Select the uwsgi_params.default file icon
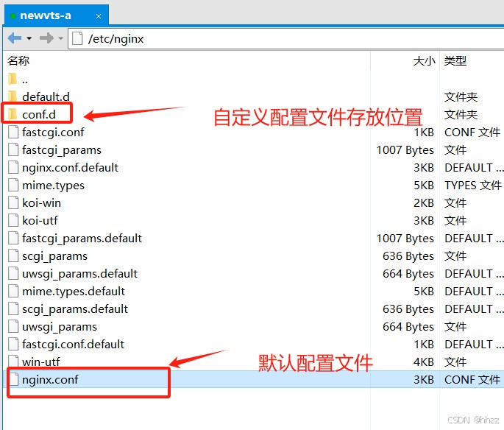This screenshot has width=504, height=430. 13,273
